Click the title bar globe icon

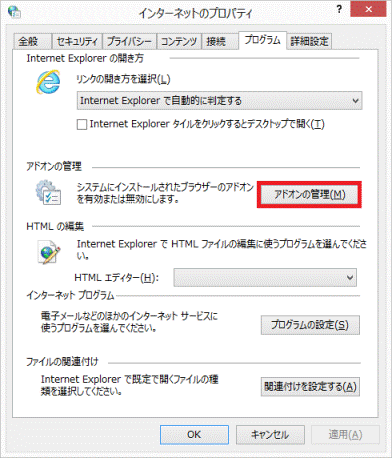coord(14,12)
